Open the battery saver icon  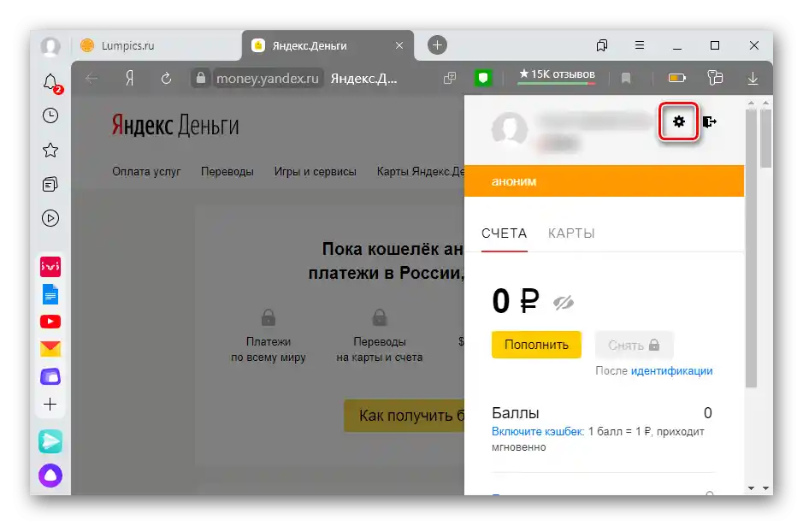click(x=677, y=78)
